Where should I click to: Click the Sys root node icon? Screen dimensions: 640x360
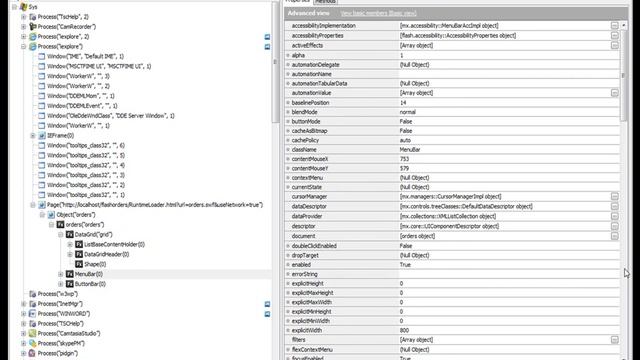24,7
